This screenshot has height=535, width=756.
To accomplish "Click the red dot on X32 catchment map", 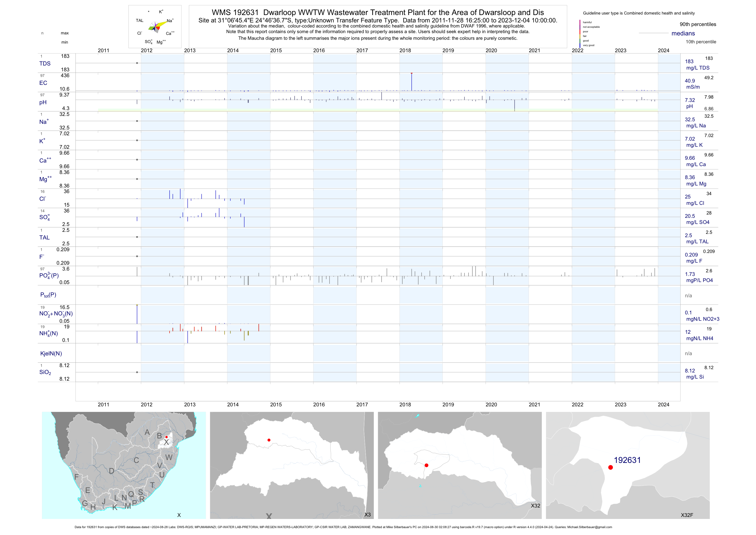I will pos(427,465).
